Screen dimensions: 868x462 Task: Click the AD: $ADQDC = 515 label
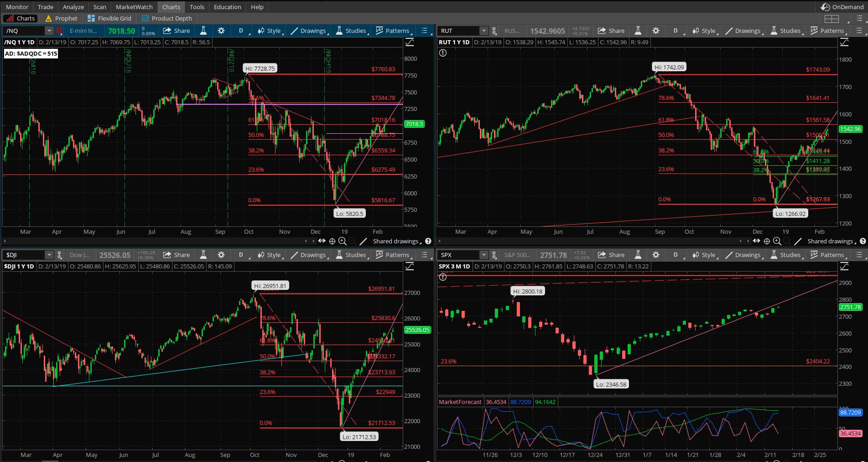[31, 53]
